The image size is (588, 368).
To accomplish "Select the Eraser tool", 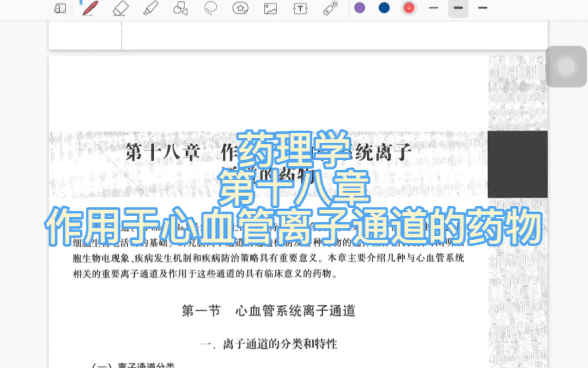I will pos(120,8).
